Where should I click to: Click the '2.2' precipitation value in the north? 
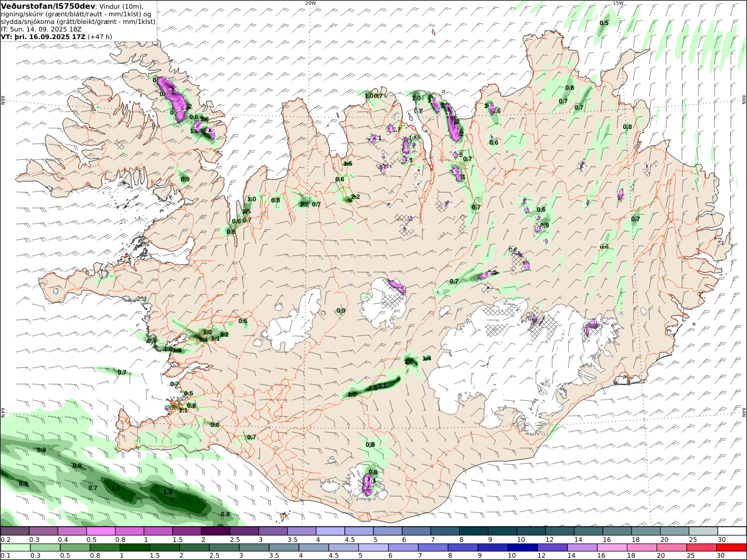355,197
